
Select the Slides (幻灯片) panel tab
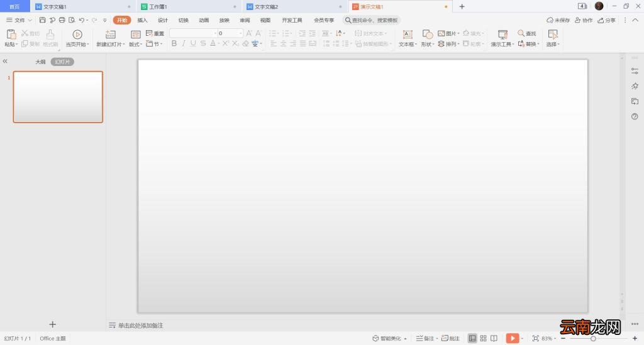click(x=62, y=62)
